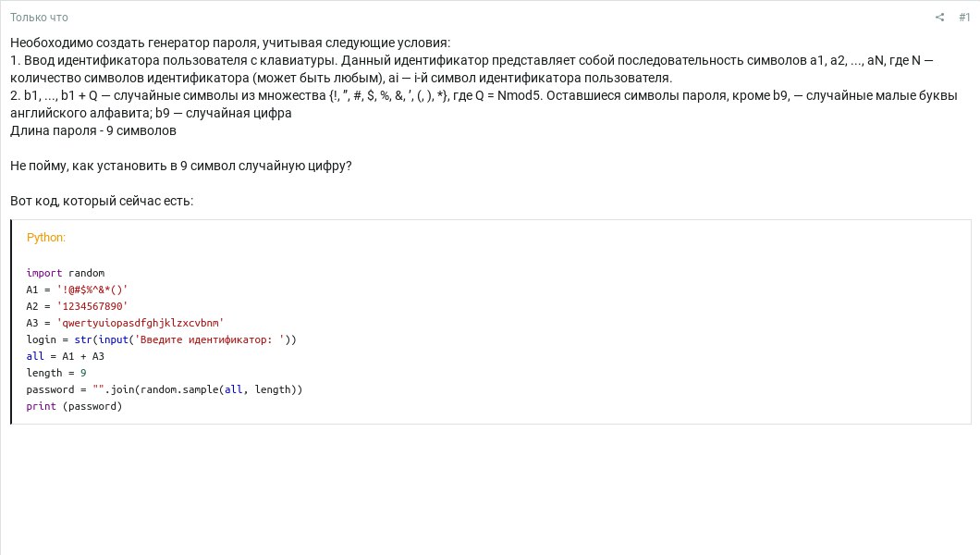Click the 'all = A1 + A3' line

tap(65, 356)
